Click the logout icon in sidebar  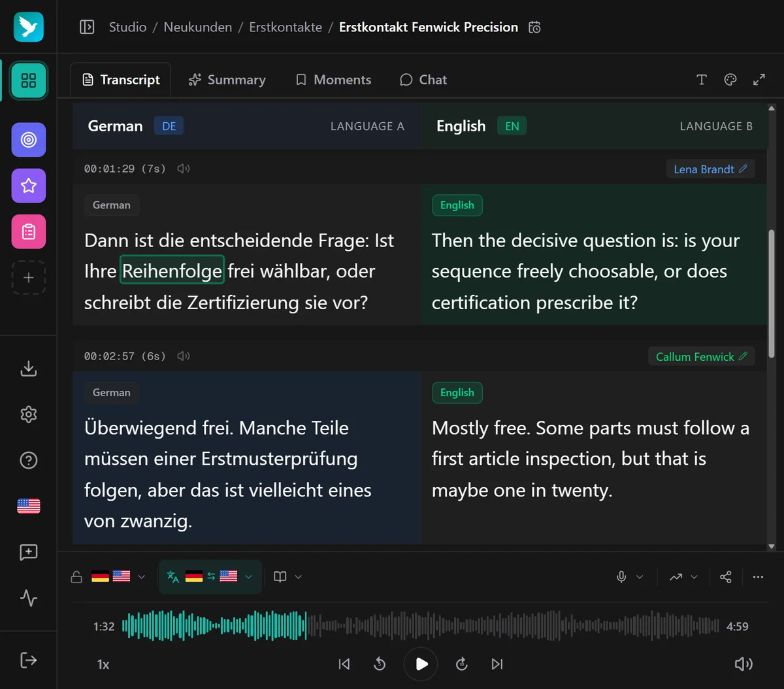(x=29, y=660)
